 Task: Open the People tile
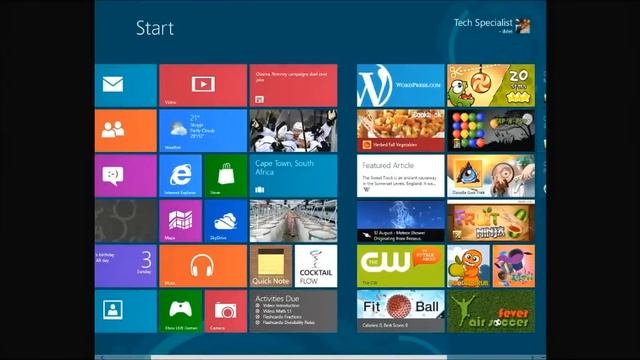pos(126,131)
